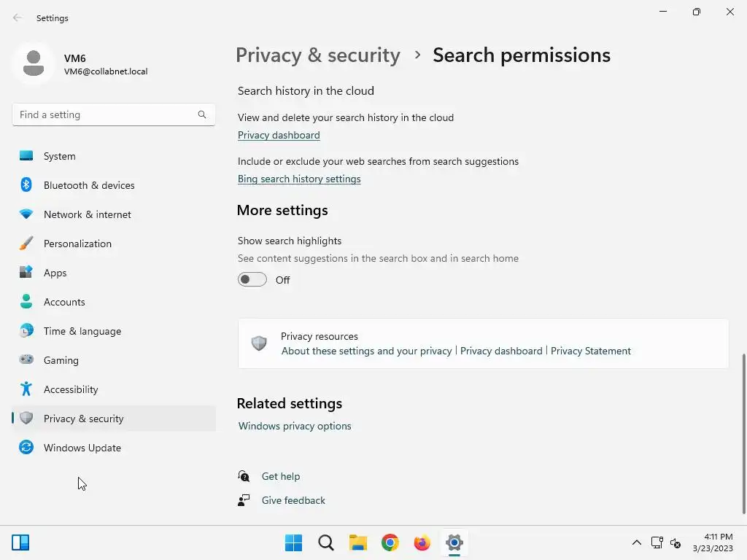Open the Privacy Statement link

pyautogui.click(x=590, y=351)
